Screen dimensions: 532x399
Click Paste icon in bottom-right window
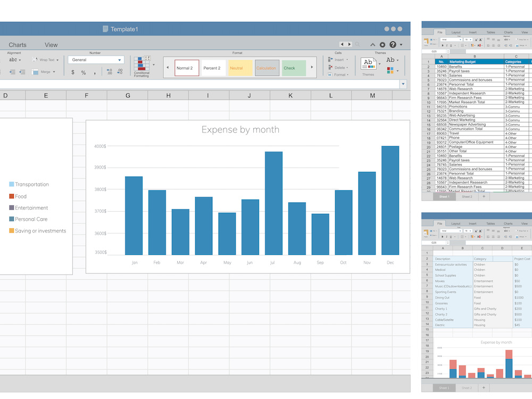pos(426,233)
